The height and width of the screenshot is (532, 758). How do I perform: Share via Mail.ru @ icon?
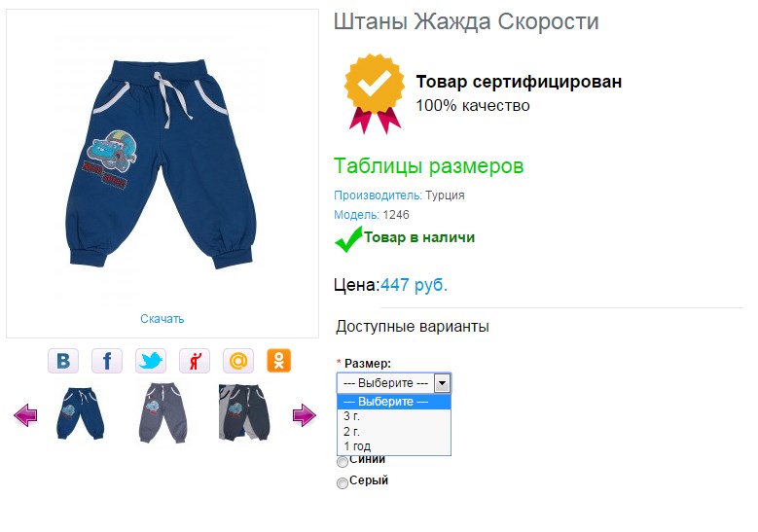pos(238,361)
